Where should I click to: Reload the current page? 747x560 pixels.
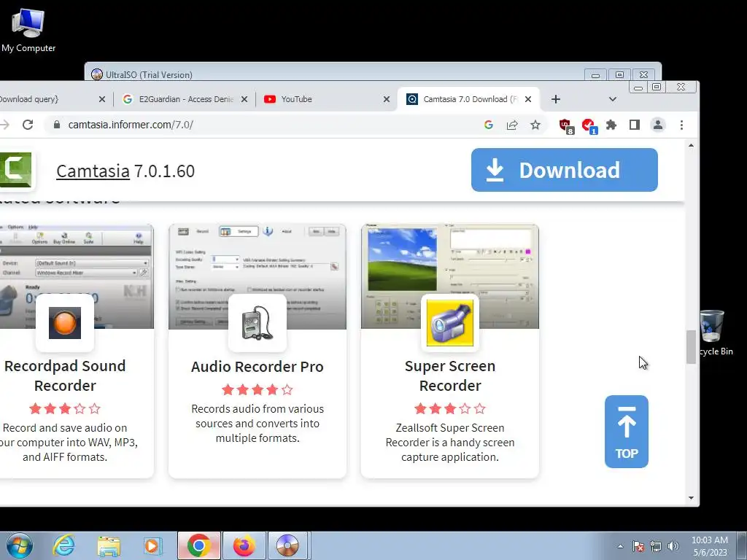click(28, 125)
